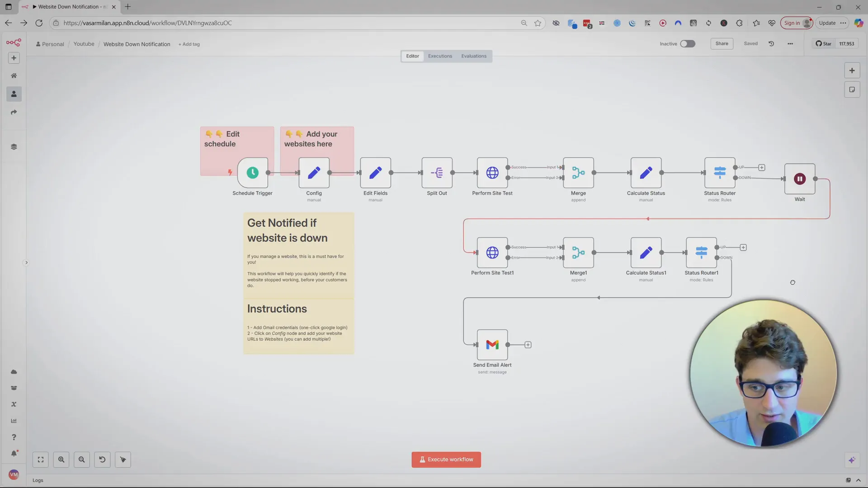The height and width of the screenshot is (488, 868).
Task: Zoom in on the canvas
Action: point(61,460)
